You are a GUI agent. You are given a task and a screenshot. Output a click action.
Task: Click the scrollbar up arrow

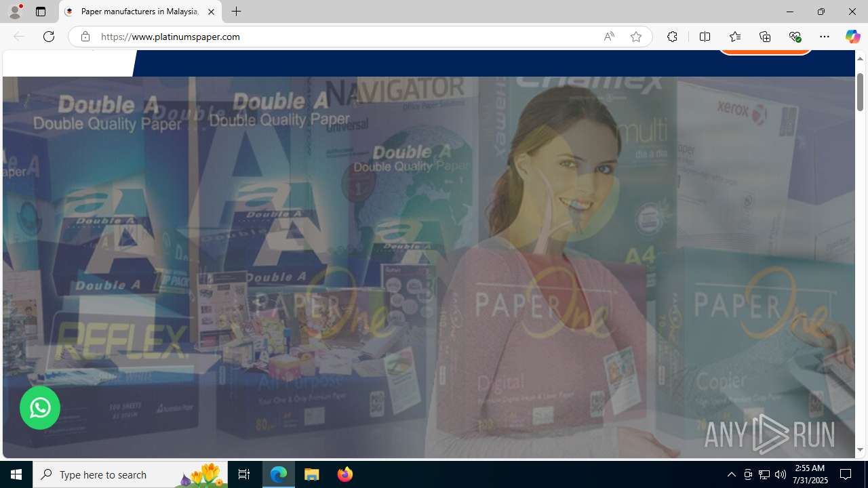(860, 58)
